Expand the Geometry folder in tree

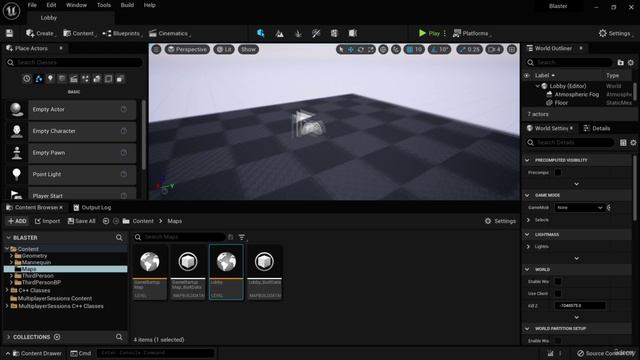[x=11, y=256]
